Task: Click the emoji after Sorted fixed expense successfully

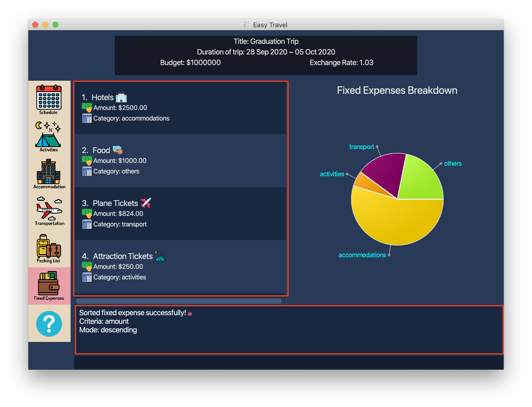Action: click(x=190, y=313)
